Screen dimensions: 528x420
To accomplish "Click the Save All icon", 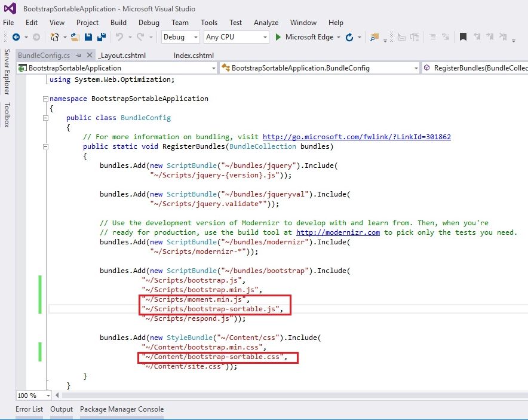I will 103,36.
